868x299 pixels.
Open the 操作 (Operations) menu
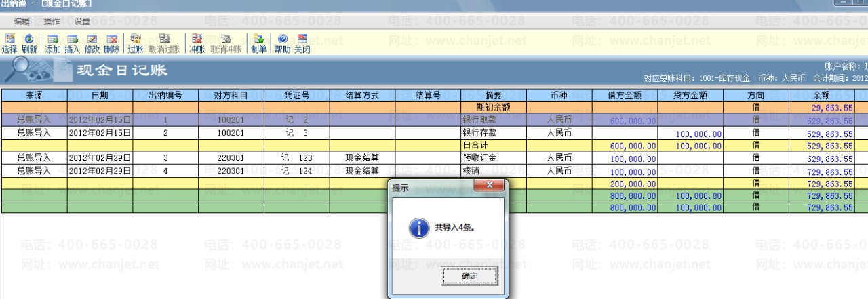pyautogui.click(x=52, y=22)
